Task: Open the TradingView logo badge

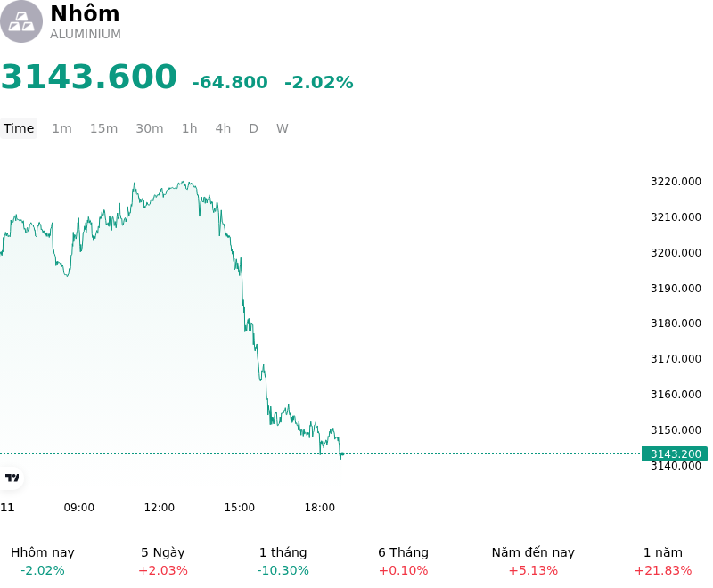Action: point(12,478)
